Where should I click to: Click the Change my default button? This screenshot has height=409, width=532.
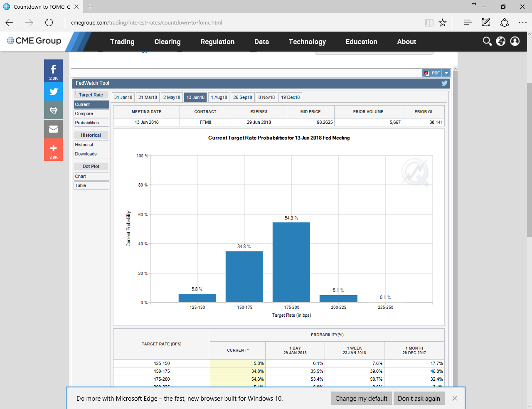click(x=361, y=398)
